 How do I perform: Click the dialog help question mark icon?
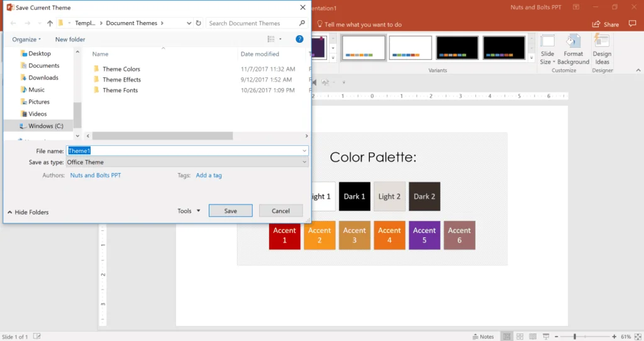[299, 39]
